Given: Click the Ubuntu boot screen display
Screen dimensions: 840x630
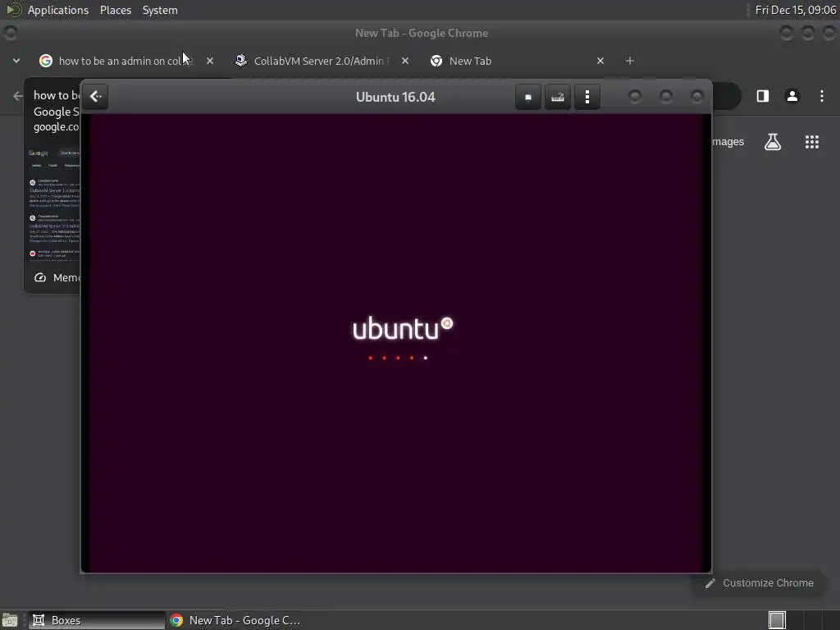Looking at the screenshot, I should tap(396, 343).
